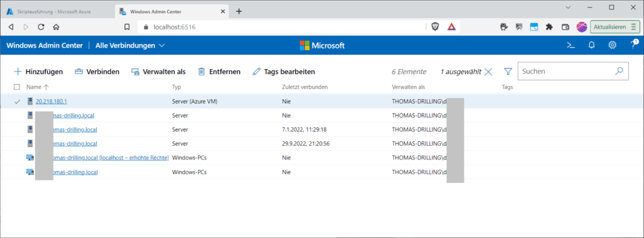This screenshot has width=644, height=238.
Task: Click Brave Rewards triangle icon
Action: [x=452, y=27]
